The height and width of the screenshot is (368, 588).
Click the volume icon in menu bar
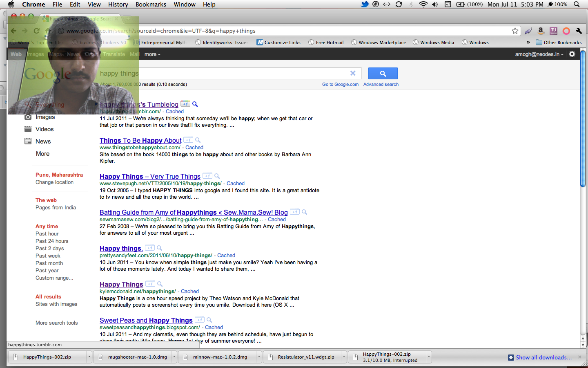click(435, 4)
